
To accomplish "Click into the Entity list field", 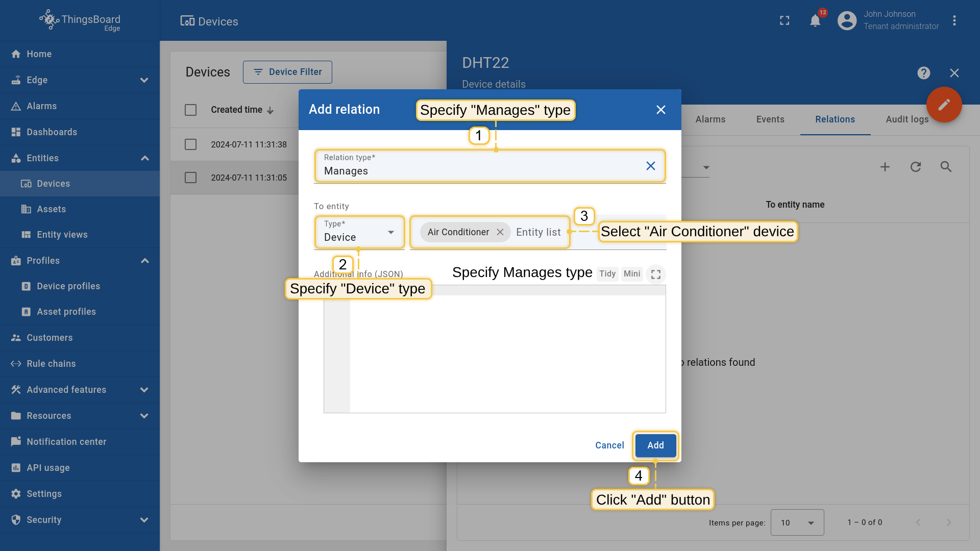I will tap(538, 233).
